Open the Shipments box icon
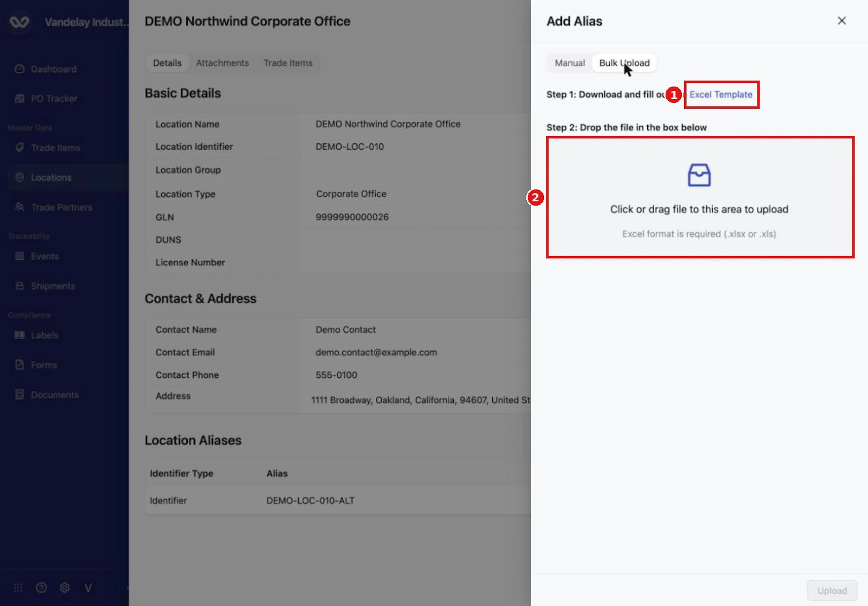Screen dimensions: 868x606 [19, 286]
